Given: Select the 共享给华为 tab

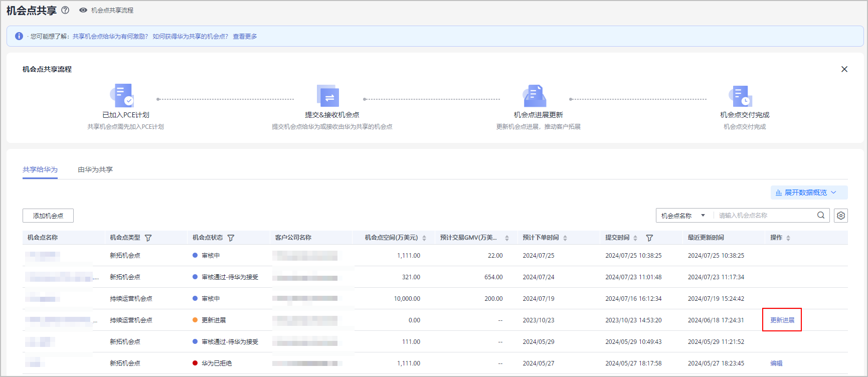Looking at the screenshot, I should (x=40, y=169).
